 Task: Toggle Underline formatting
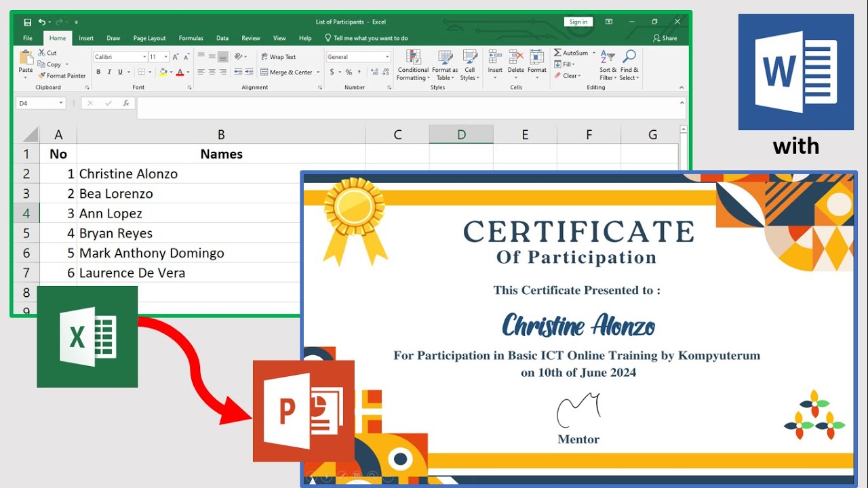click(x=120, y=72)
